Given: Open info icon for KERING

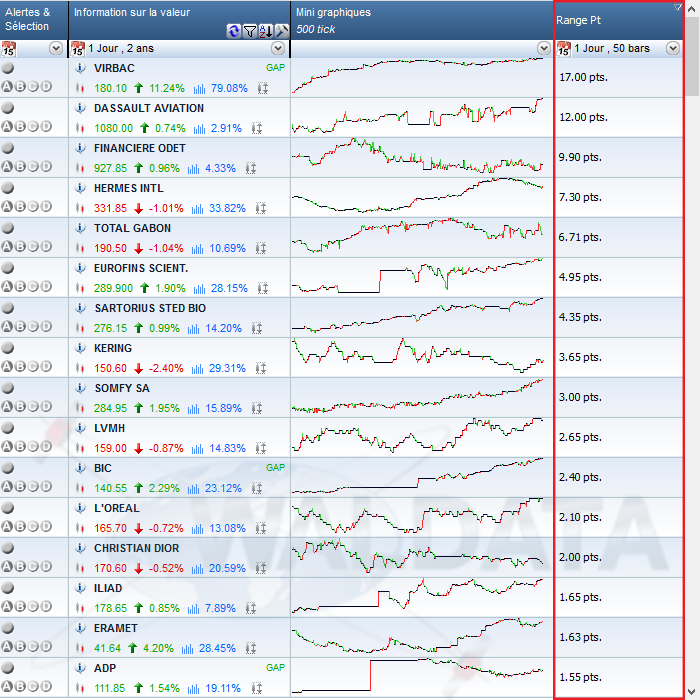Looking at the screenshot, I should 80,348.
